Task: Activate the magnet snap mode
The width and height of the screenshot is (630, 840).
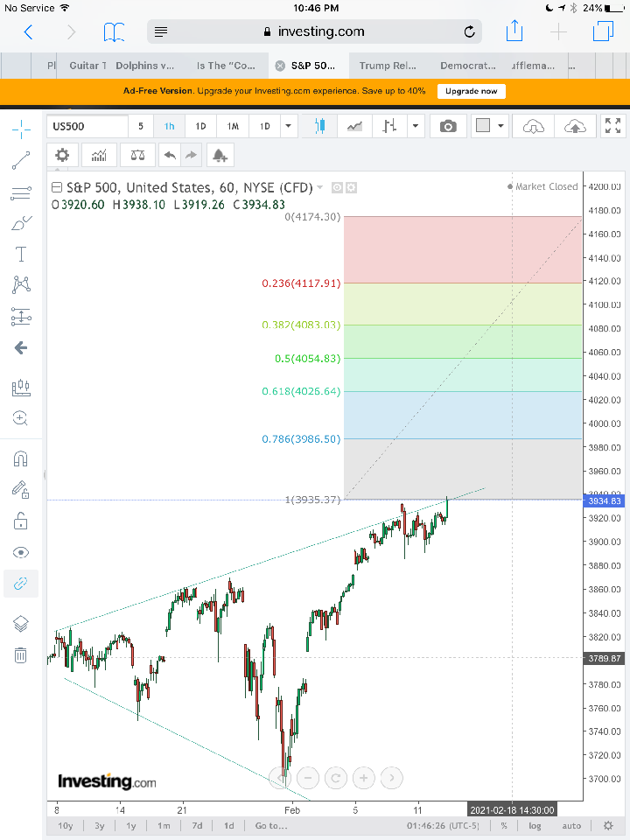Action: pos(21,459)
